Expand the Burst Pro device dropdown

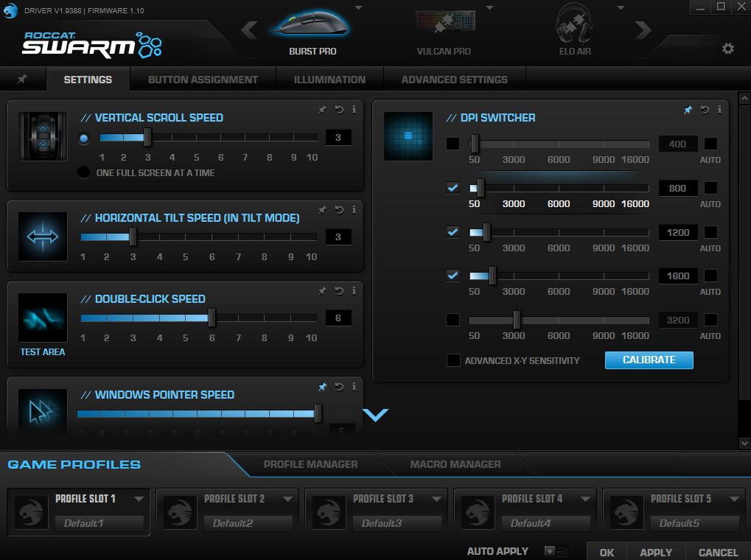point(358,7)
